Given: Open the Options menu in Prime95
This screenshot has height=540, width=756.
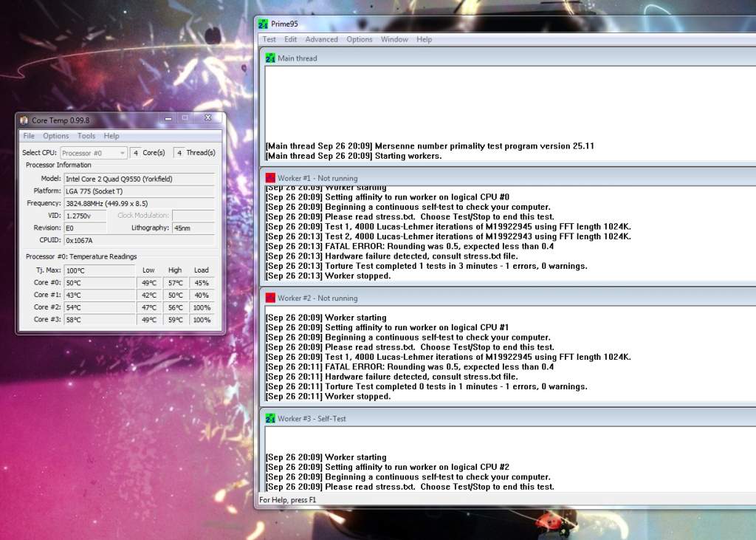Looking at the screenshot, I should [360, 40].
